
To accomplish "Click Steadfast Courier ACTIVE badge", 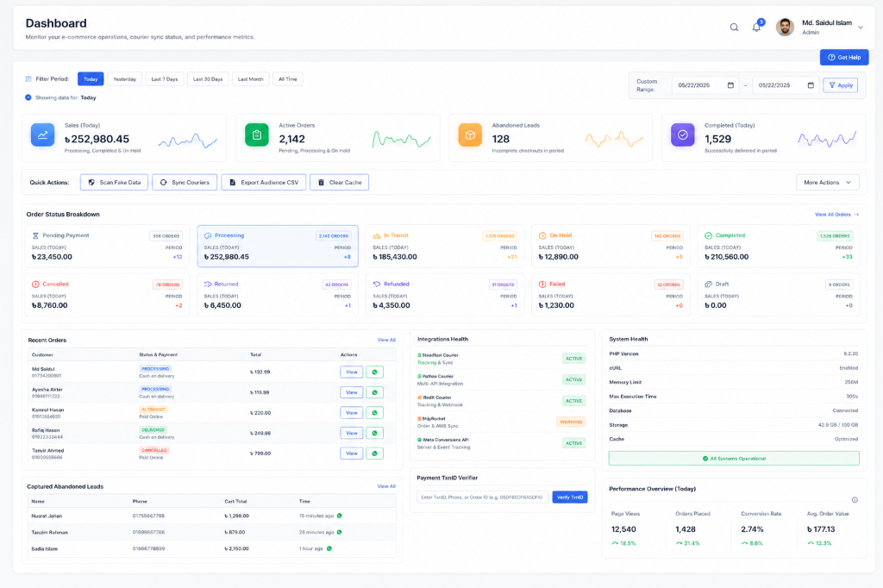I will [x=573, y=359].
